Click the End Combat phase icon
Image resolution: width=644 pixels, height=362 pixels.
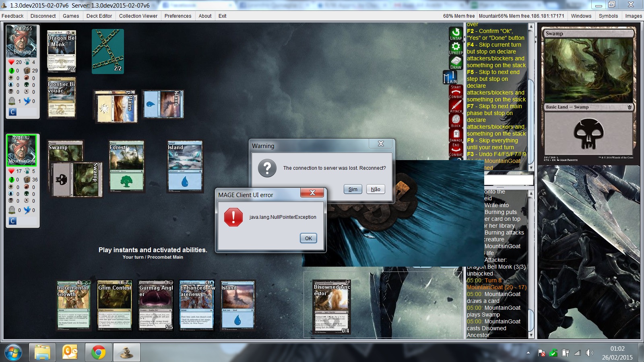coord(456,149)
